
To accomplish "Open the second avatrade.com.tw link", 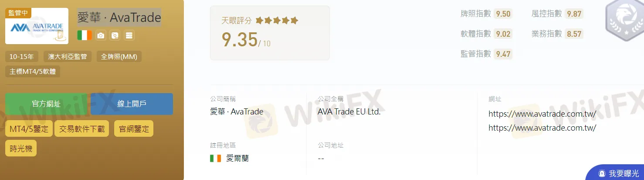I will point(542,128).
